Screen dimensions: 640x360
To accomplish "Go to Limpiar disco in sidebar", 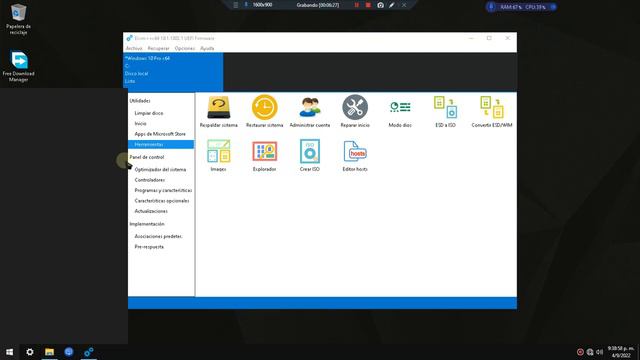I will click(x=149, y=113).
